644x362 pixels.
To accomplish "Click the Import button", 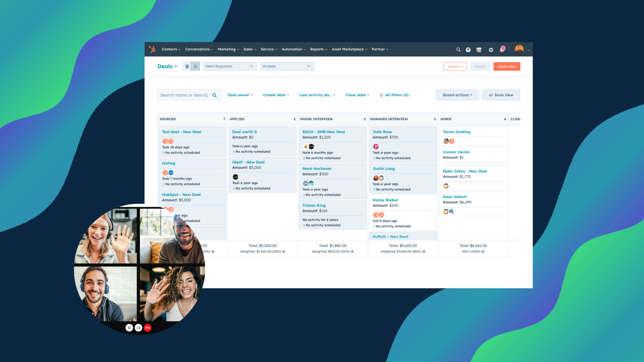I will click(x=480, y=66).
